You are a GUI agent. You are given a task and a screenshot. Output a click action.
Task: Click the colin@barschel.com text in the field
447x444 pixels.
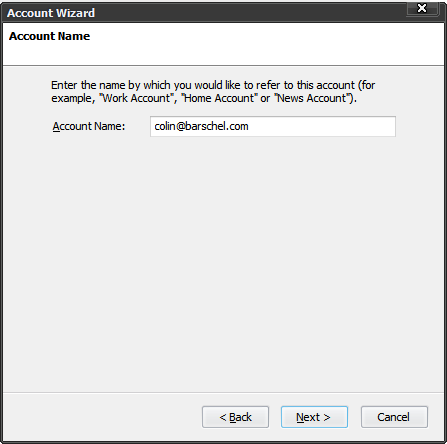point(201,126)
